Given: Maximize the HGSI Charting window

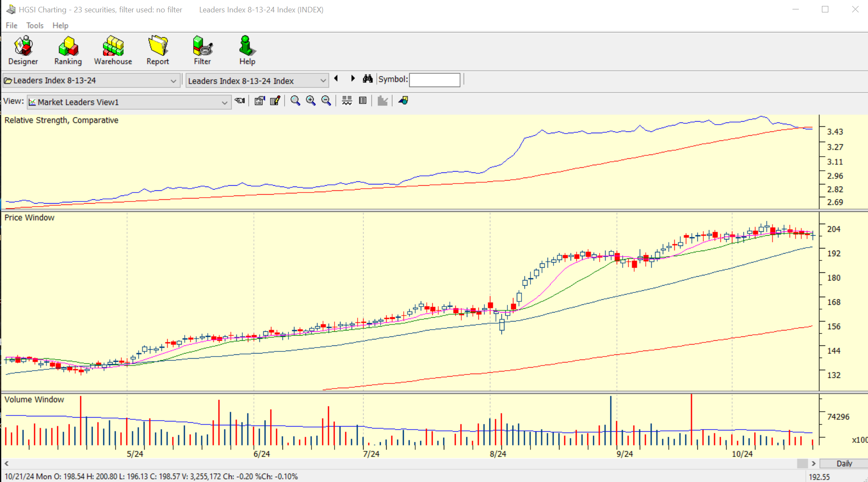Looking at the screenshot, I should coord(825,9).
